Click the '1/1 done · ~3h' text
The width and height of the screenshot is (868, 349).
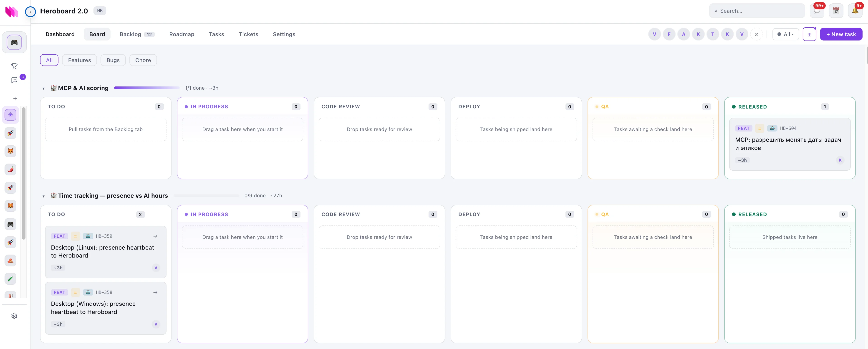[x=202, y=88]
